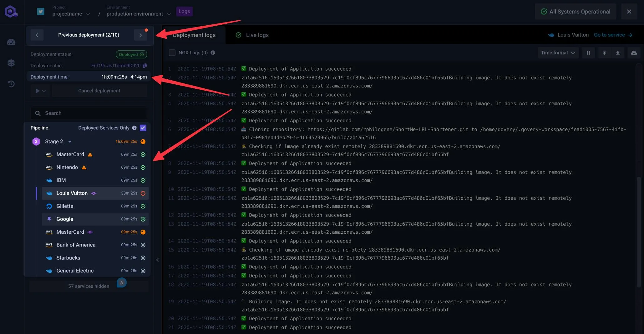Click the warning icon next to Nintendo
The image size is (644, 334).
pyautogui.click(x=84, y=167)
